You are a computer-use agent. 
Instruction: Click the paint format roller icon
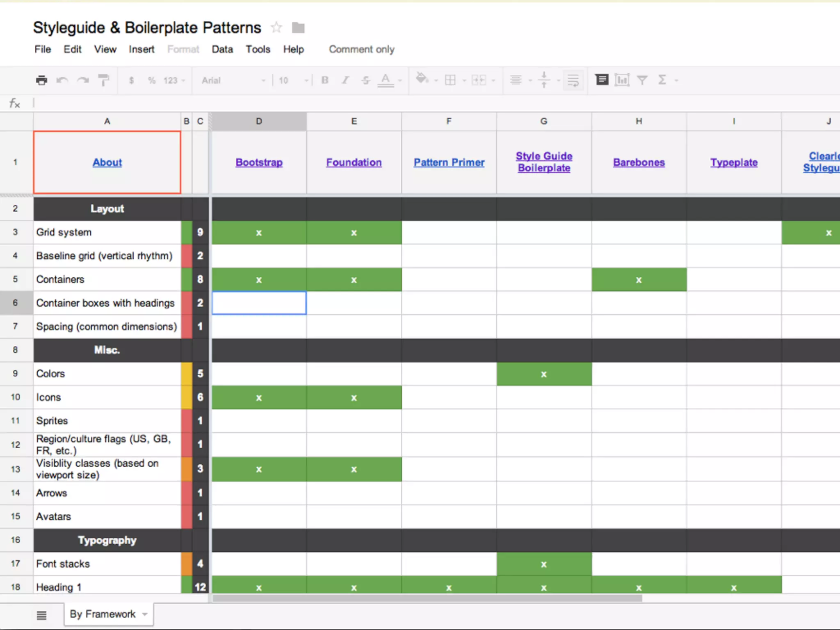[x=104, y=80]
